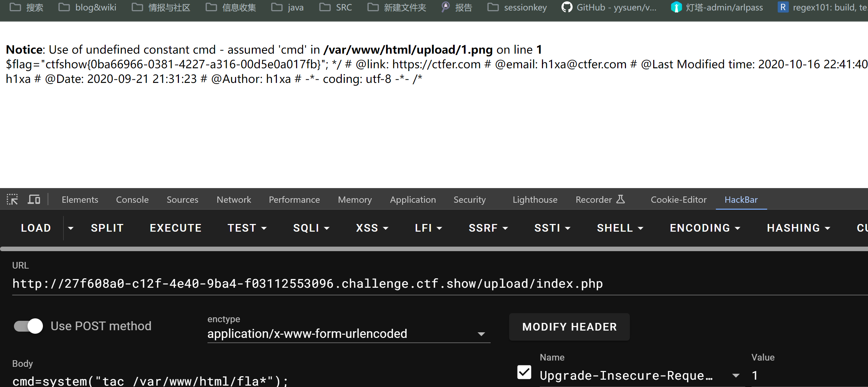
Task: Expand the ENCODING menu
Action: [x=705, y=228]
